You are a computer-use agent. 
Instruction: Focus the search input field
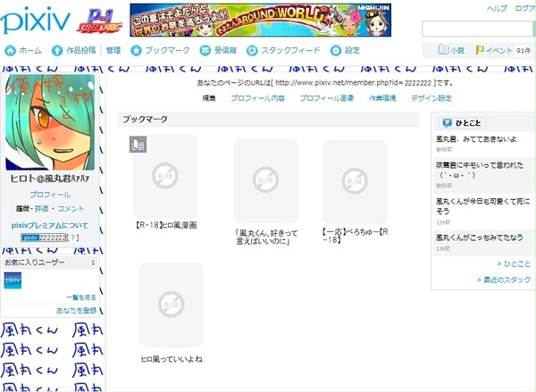click(x=477, y=29)
